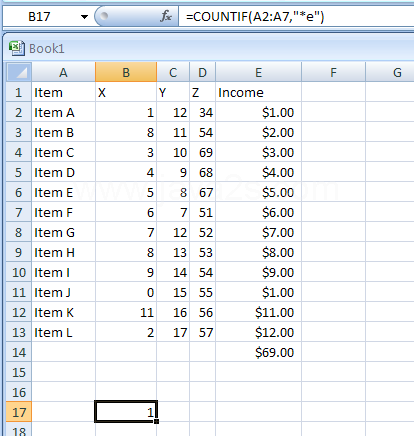Click cell 'Item B'

pyautogui.click(x=63, y=132)
